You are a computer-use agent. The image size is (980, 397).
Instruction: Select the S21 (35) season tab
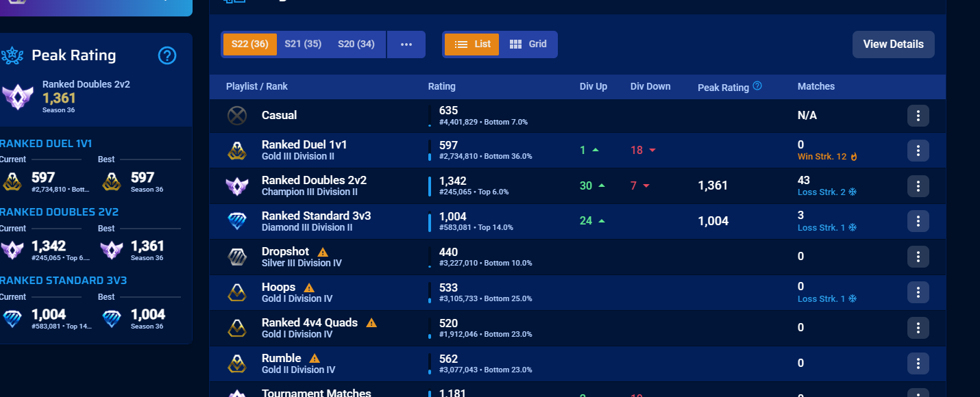[303, 44]
